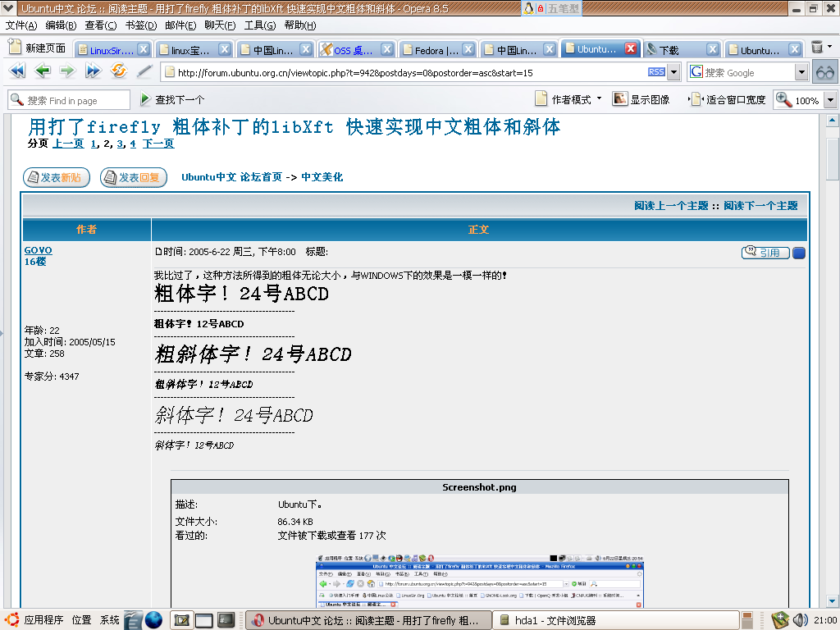Go back with the green left arrow
Viewport: 840px width, 630px height.
[43, 71]
